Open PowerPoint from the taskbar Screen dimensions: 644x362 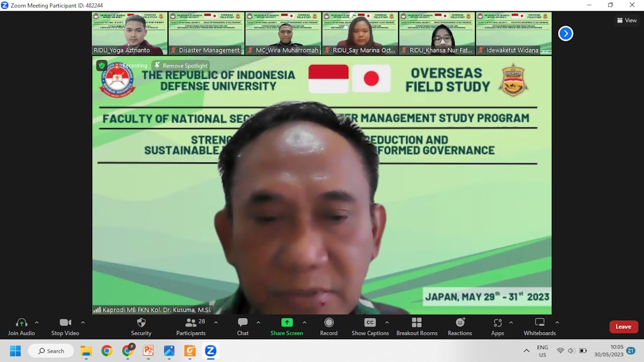pos(148,351)
